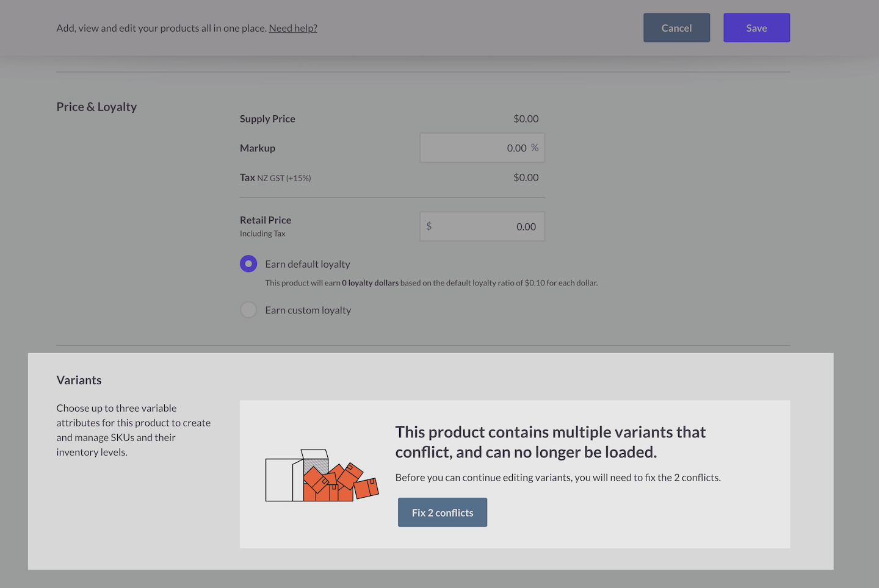Click the Fix 2 conflicts button

point(442,512)
